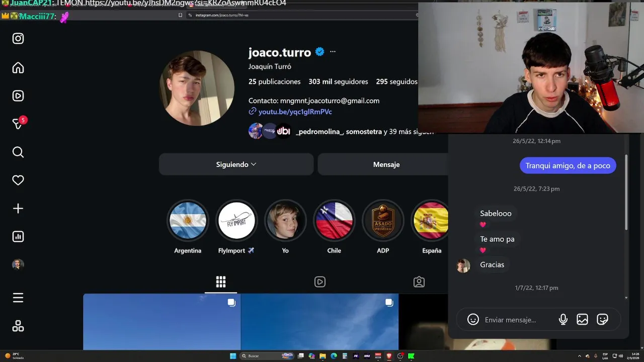This screenshot has width=644, height=362.
Task: Open the emoji picker in message box
Action: (x=473, y=319)
